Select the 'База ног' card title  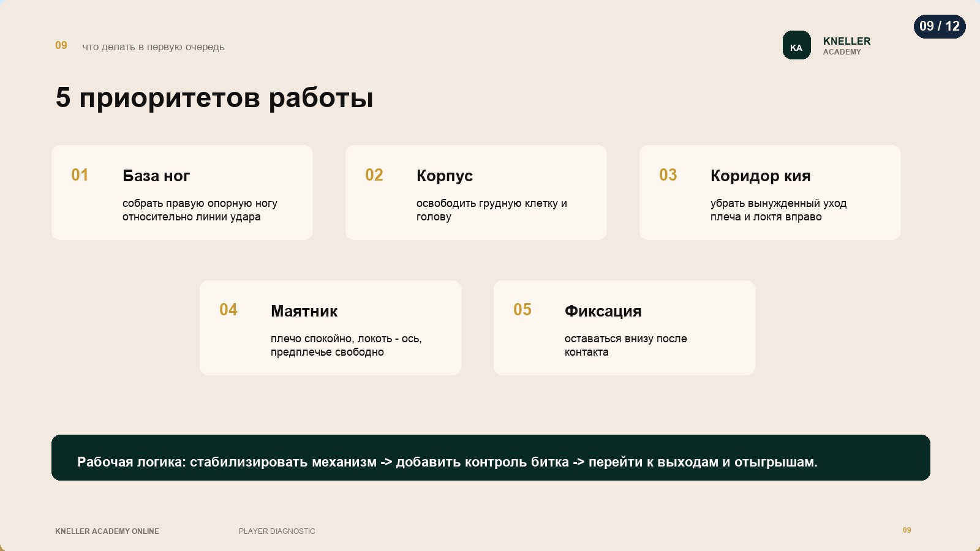click(156, 176)
